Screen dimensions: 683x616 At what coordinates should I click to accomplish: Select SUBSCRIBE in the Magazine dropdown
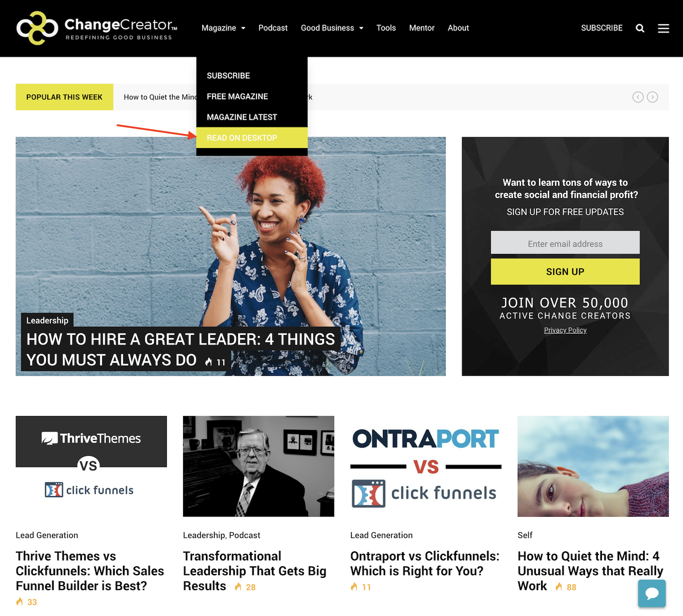click(252, 76)
